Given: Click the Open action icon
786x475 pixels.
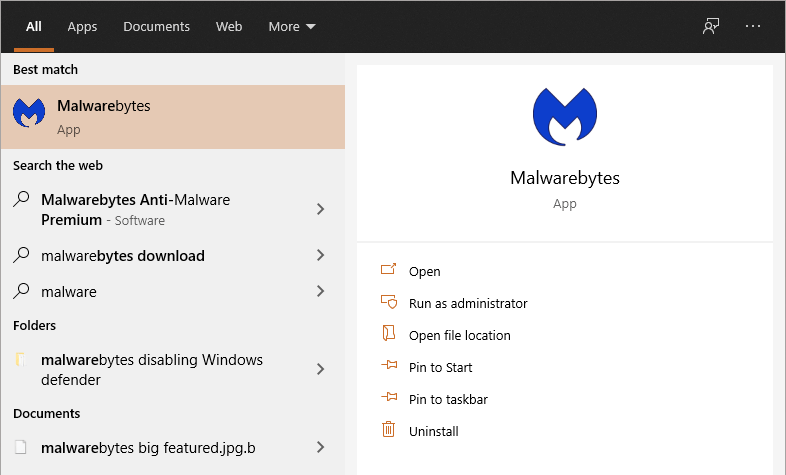Looking at the screenshot, I should tap(388, 270).
